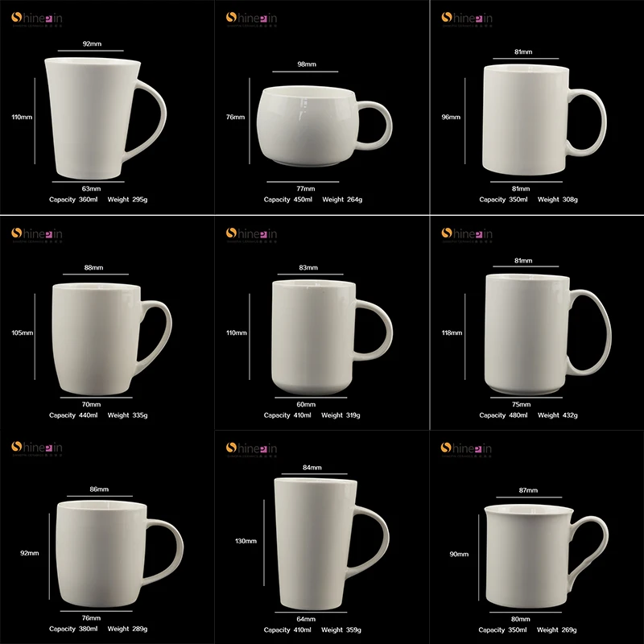Click the 110mm tall 410ml rounded-base mug
644x644 pixels.
pos(331,337)
